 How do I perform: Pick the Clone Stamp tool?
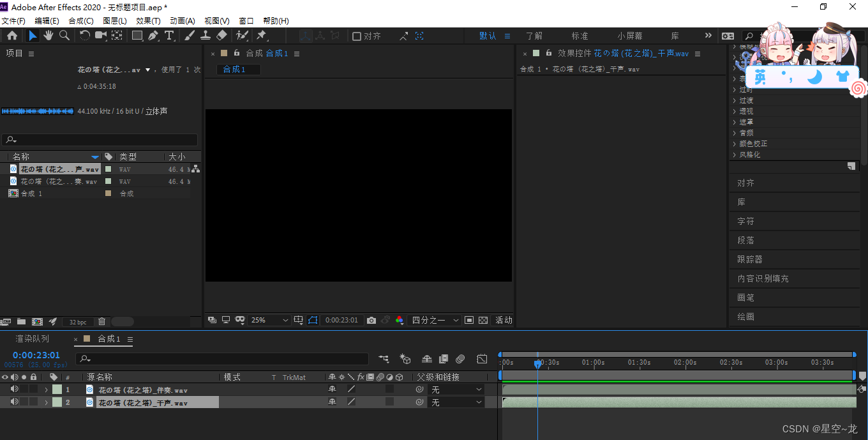pyautogui.click(x=206, y=36)
